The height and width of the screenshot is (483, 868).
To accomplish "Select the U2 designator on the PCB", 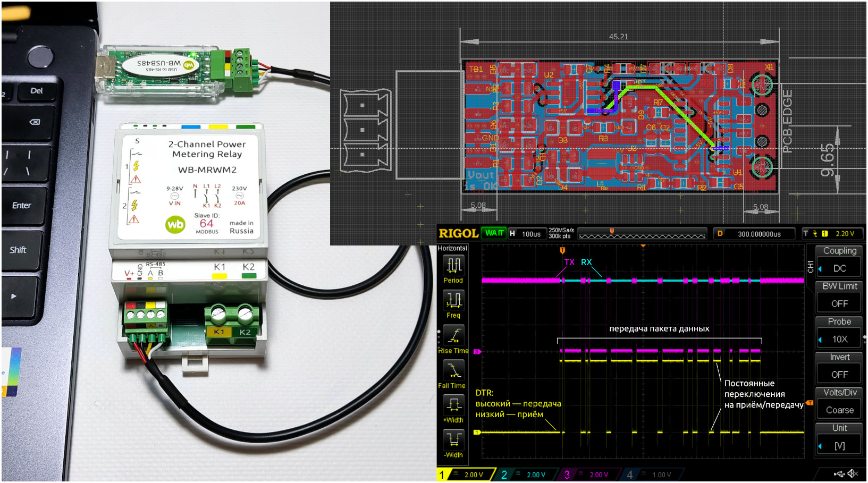I will click(549, 74).
